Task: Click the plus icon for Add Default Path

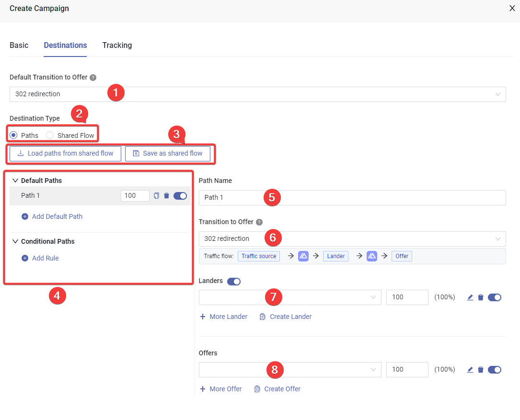Action: pyautogui.click(x=25, y=216)
